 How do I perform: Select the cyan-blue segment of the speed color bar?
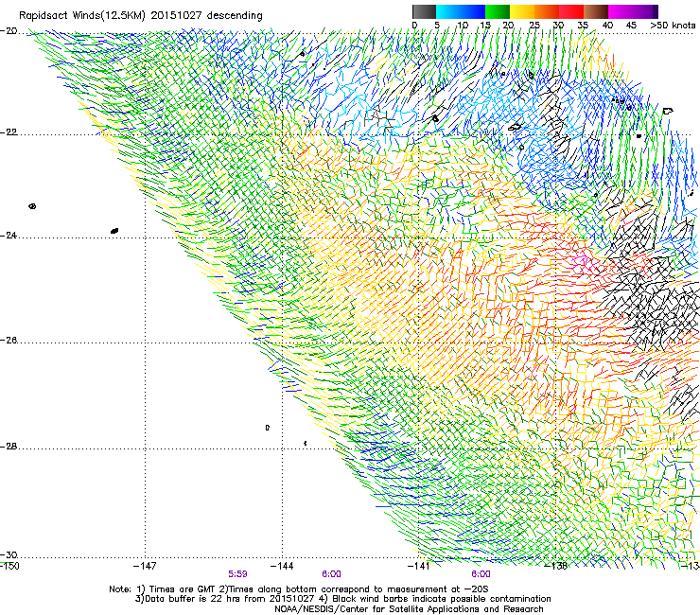point(461,11)
